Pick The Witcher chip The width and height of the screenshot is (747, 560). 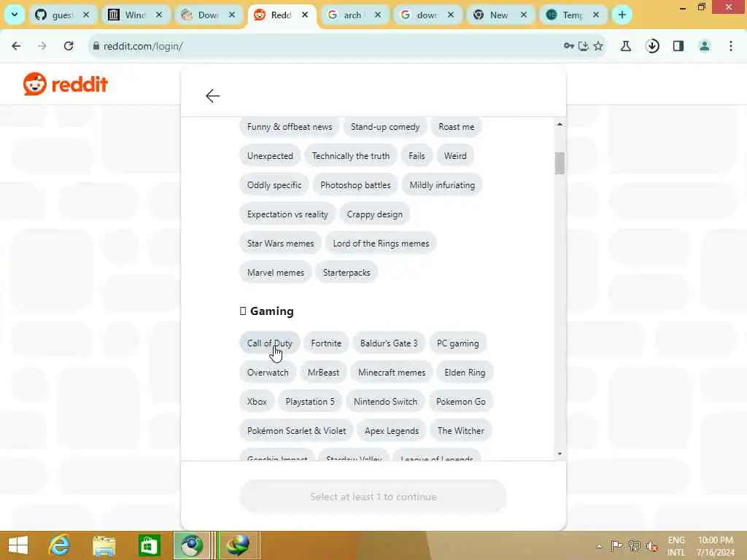click(x=461, y=430)
